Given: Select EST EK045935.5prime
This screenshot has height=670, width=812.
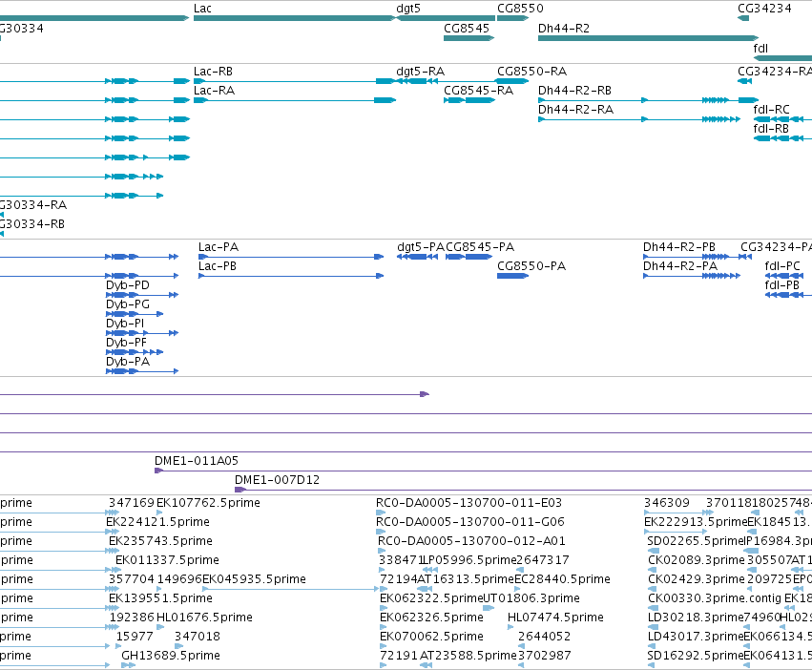Looking at the screenshot, I should (x=254, y=579).
